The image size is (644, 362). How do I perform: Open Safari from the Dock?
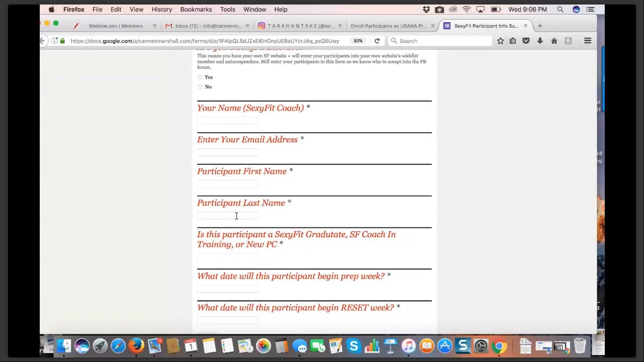118,346
